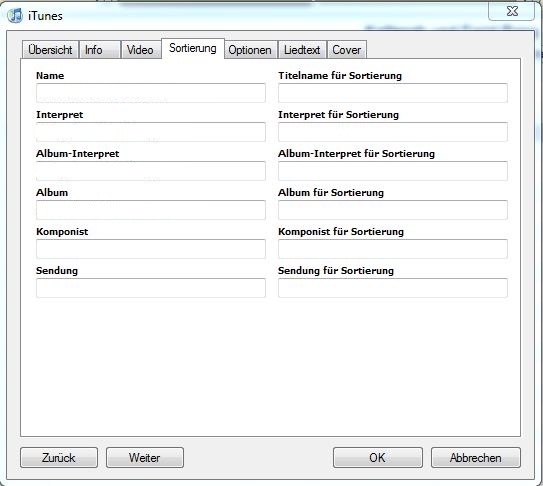Screen dimensions: 543x486
Task: Select the Interpret für Sortierung field
Action: [x=393, y=132]
